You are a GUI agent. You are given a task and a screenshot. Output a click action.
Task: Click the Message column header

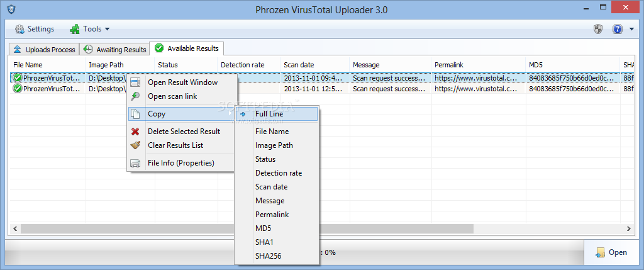pos(391,65)
